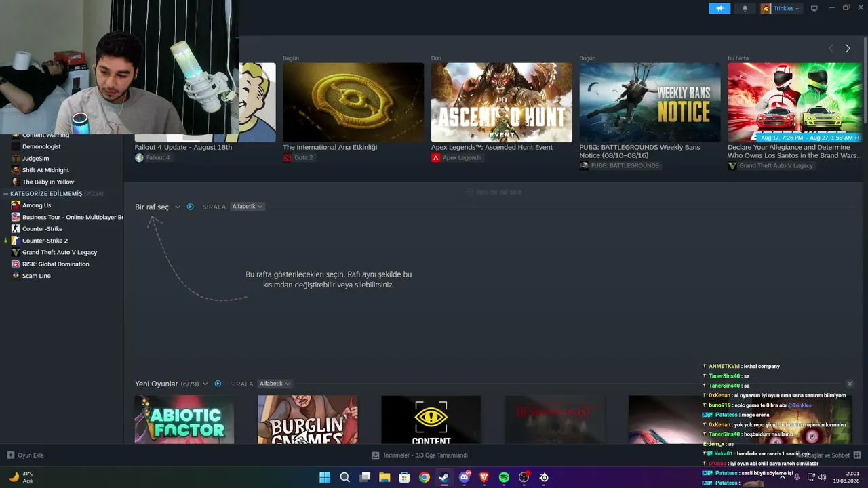This screenshot has width=868, height=488.
Task: Open Alfabetik sort dropdown for empty shelf
Action: [247, 206]
